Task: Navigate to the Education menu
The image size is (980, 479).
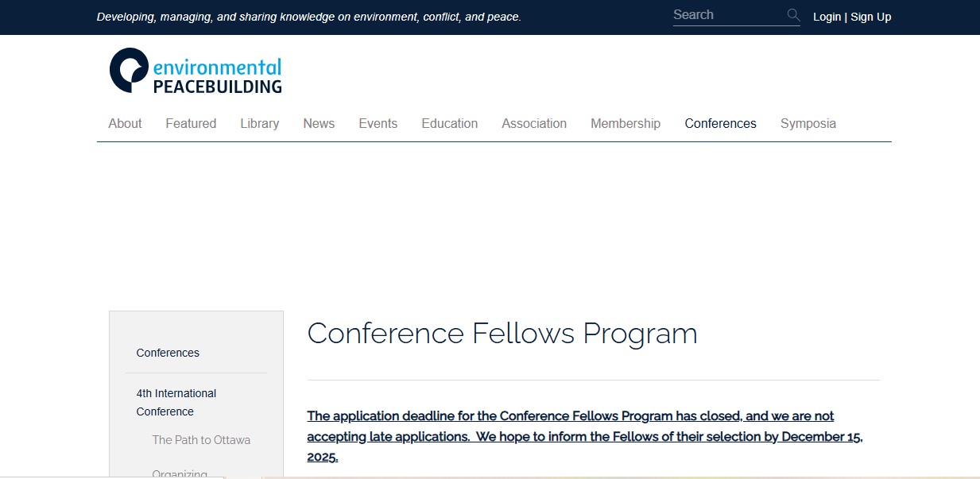Action: tap(450, 123)
